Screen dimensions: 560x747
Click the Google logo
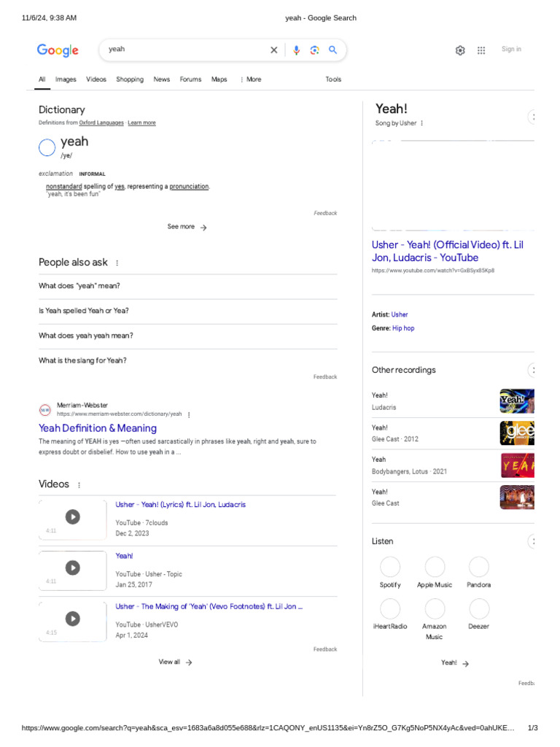point(58,50)
